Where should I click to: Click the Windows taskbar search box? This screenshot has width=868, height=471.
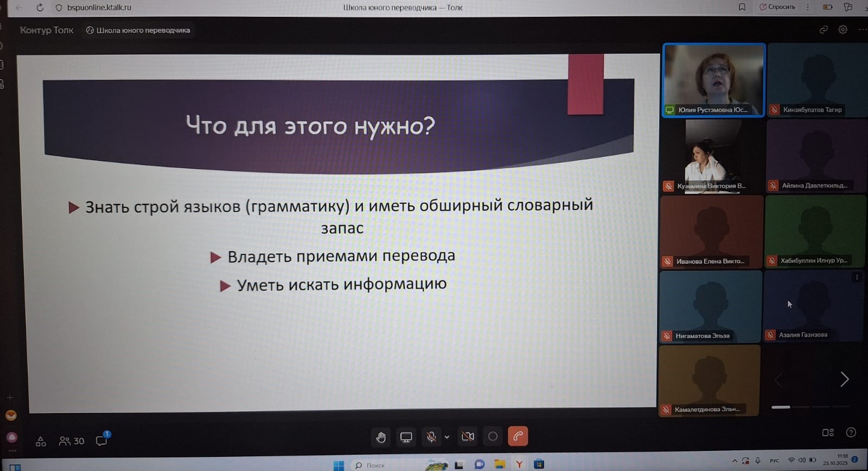pyautogui.click(x=375, y=465)
